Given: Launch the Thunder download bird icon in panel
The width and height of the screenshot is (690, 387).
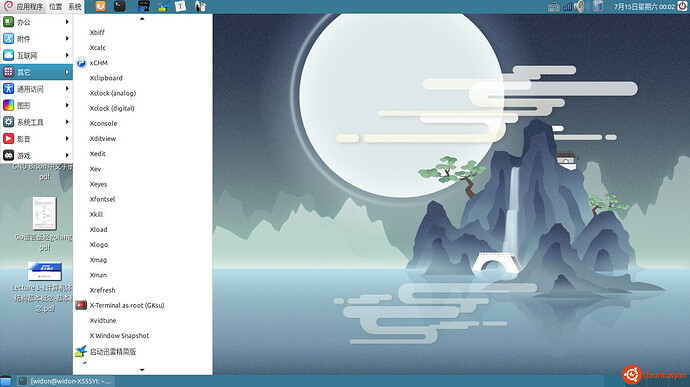Looking at the screenshot, I should pyautogui.click(x=163, y=6).
